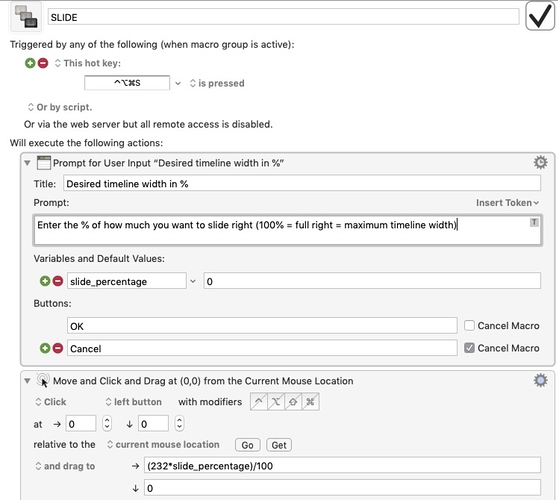Image resolution: width=558 pixels, height=500 pixels.
Task: Click the Get button
Action: tap(279, 445)
